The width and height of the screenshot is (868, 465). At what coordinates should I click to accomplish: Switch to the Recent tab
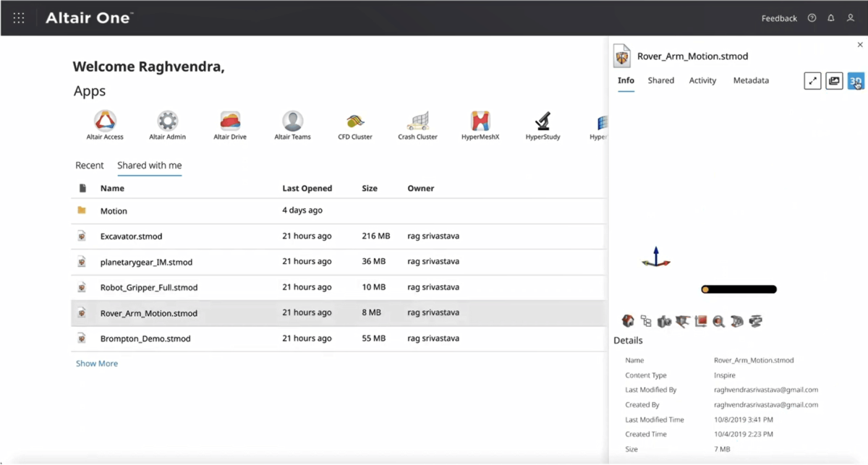(x=90, y=166)
